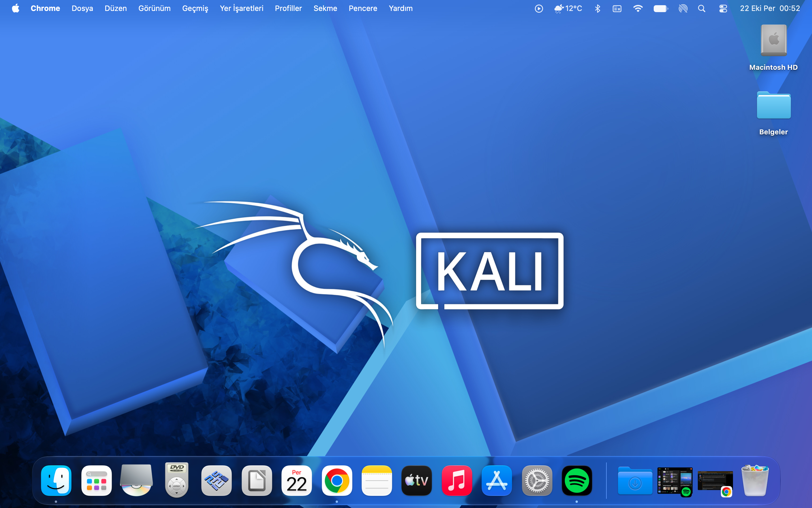The width and height of the screenshot is (812, 508).
Task: Open the optical disc drive icon in Dock
Action: (x=136, y=480)
